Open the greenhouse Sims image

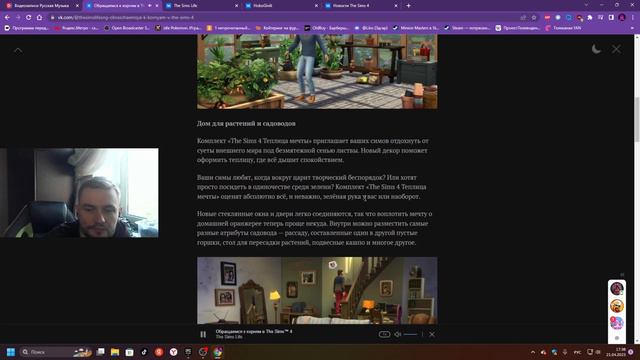pyautogui.click(x=317, y=71)
